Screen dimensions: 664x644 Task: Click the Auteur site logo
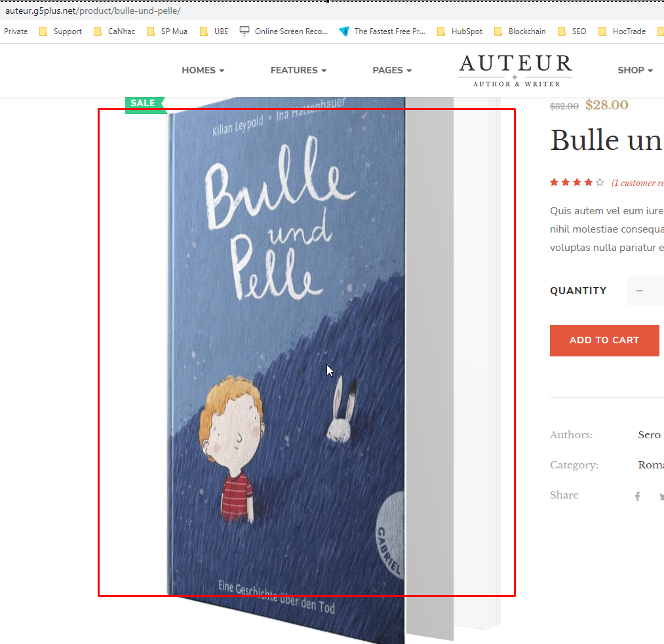pos(515,71)
